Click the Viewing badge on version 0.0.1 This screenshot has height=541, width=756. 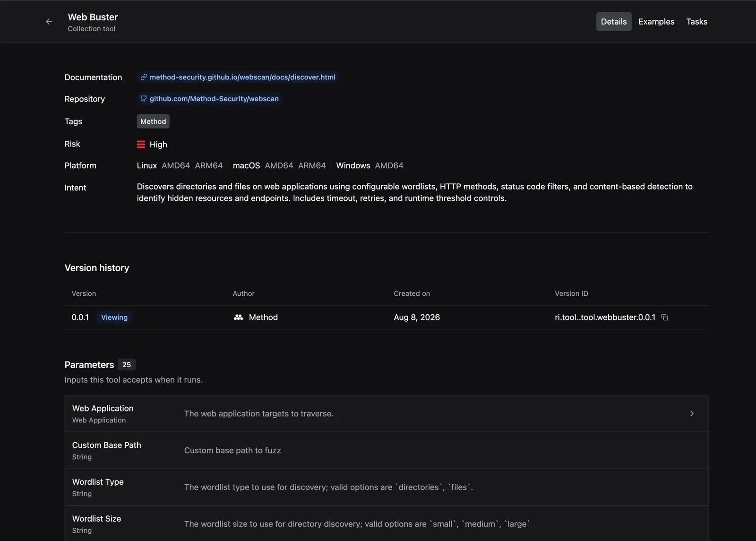point(114,318)
